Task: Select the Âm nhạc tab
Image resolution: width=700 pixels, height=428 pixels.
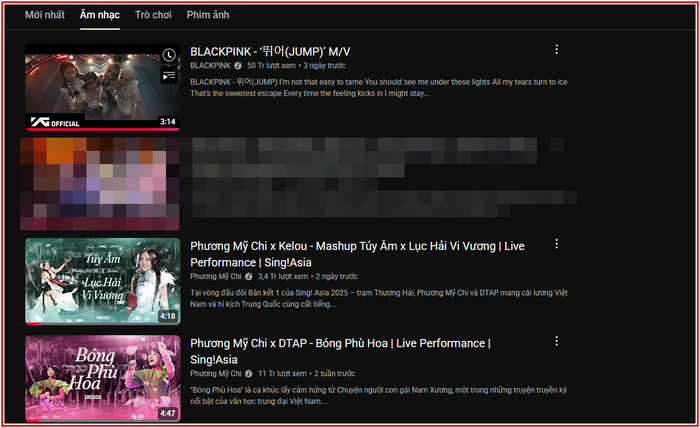Action: [100, 15]
